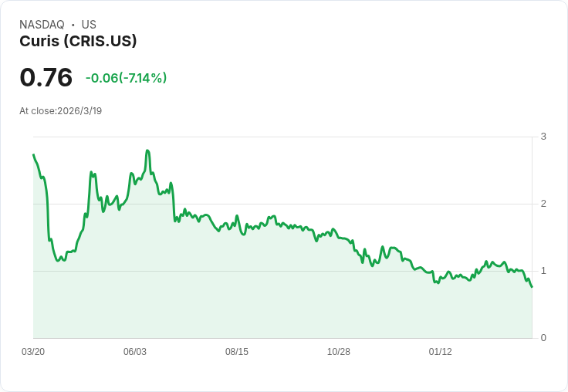The width and height of the screenshot is (568, 392).
Task: Open the Curis (CRIS.US) stock title
Action: (x=78, y=42)
